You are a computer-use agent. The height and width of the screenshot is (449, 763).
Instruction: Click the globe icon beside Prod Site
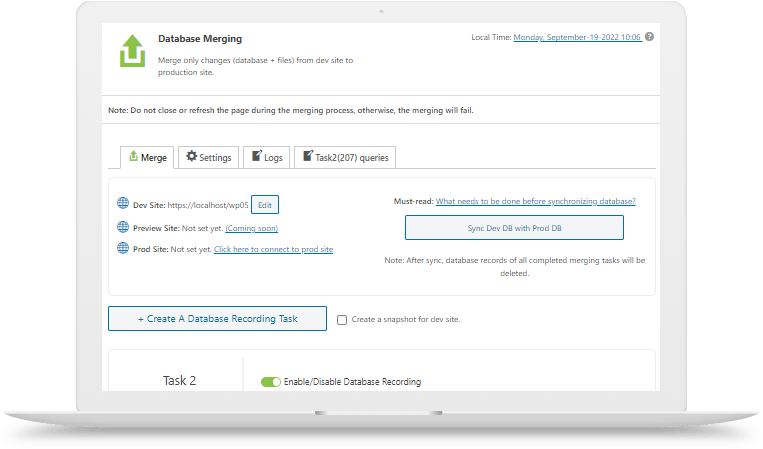click(x=123, y=248)
